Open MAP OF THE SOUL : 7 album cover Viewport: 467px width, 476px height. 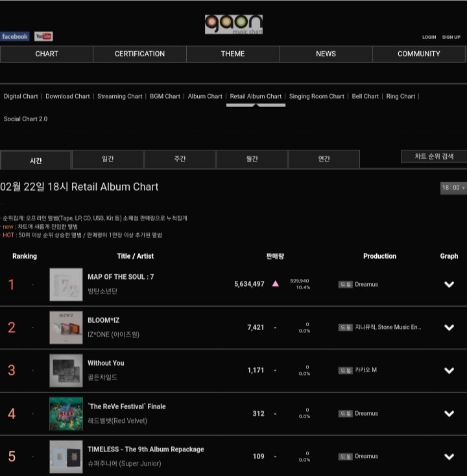click(66, 285)
